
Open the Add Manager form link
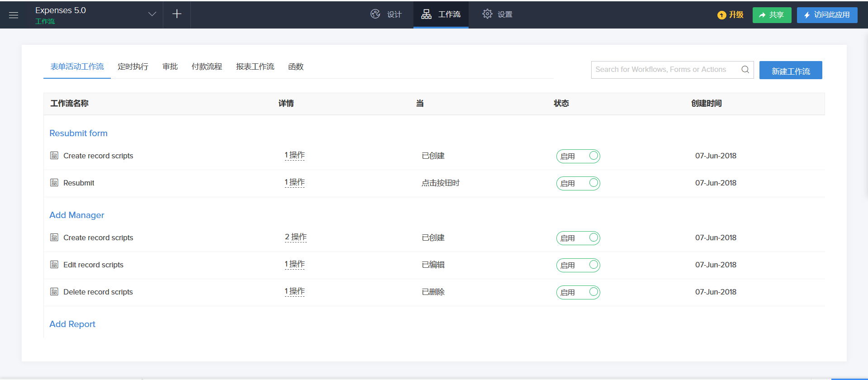77,215
